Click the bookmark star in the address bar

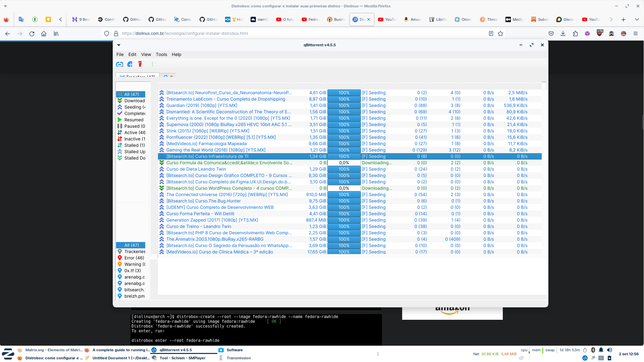(x=501, y=34)
